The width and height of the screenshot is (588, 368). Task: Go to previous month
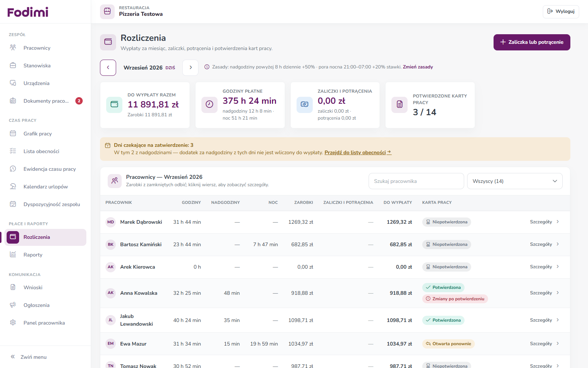(108, 68)
